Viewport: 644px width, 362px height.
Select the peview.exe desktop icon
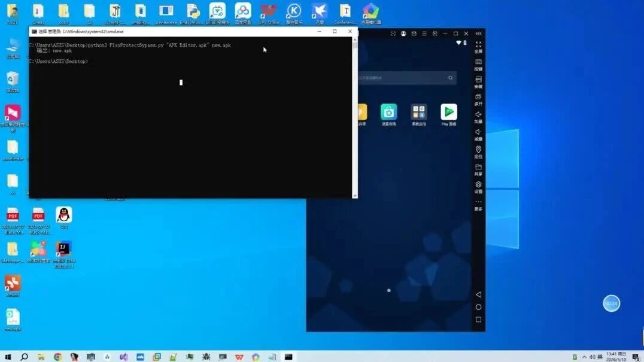coord(166,14)
